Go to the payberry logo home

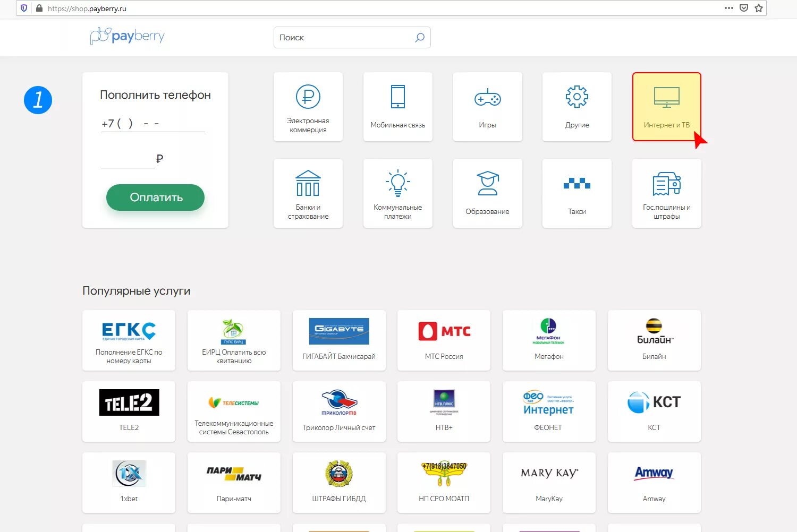(x=128, y=36)
